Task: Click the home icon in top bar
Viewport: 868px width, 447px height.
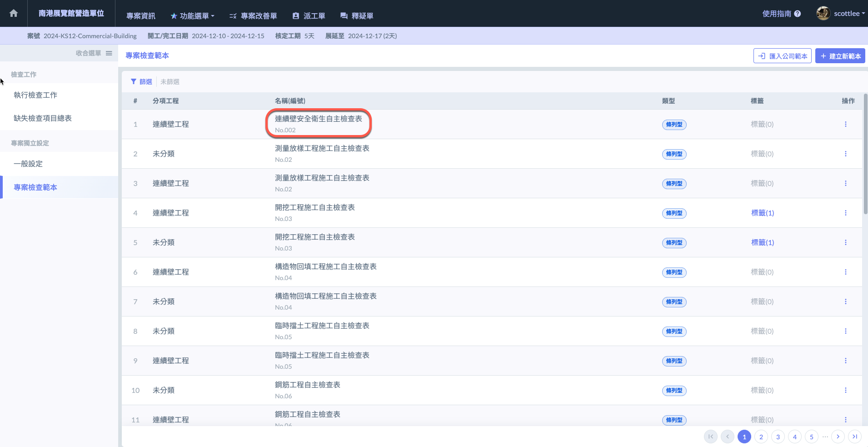Action: 14,14
